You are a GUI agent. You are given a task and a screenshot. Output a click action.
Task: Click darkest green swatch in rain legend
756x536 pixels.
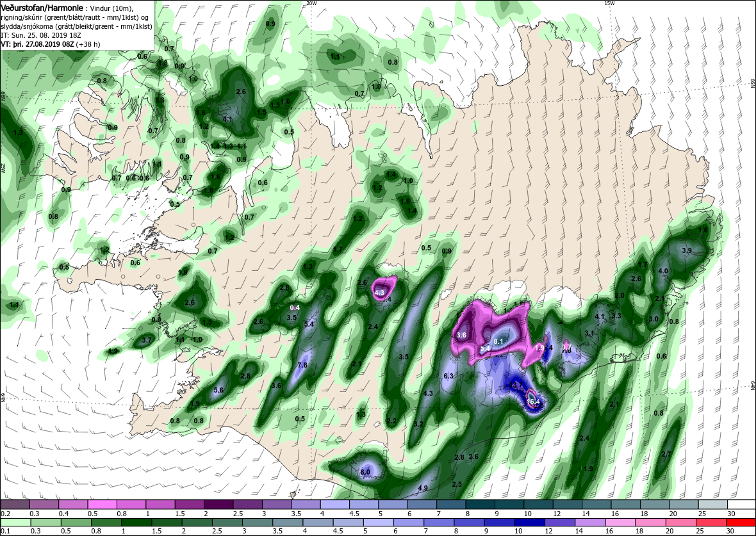136,523
